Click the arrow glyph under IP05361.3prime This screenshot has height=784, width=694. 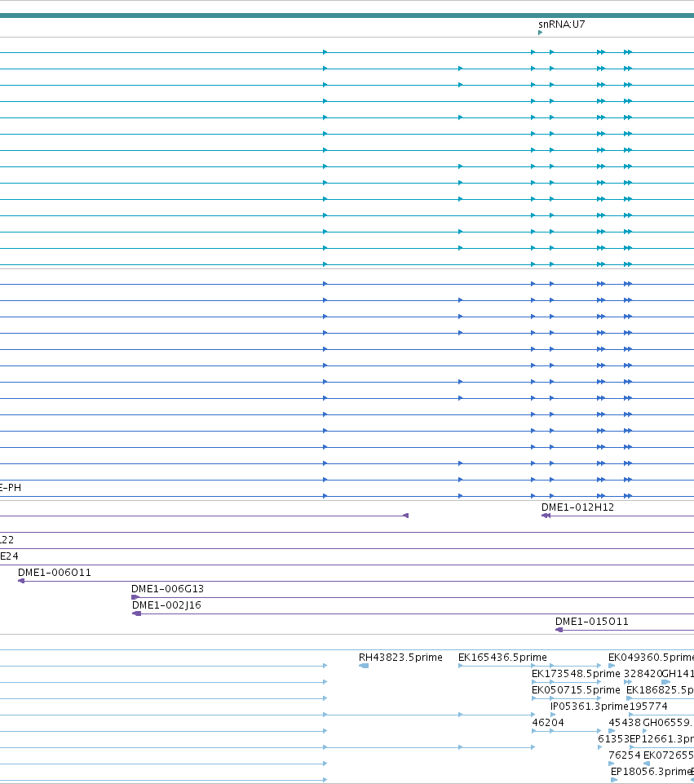coord(553,715)
